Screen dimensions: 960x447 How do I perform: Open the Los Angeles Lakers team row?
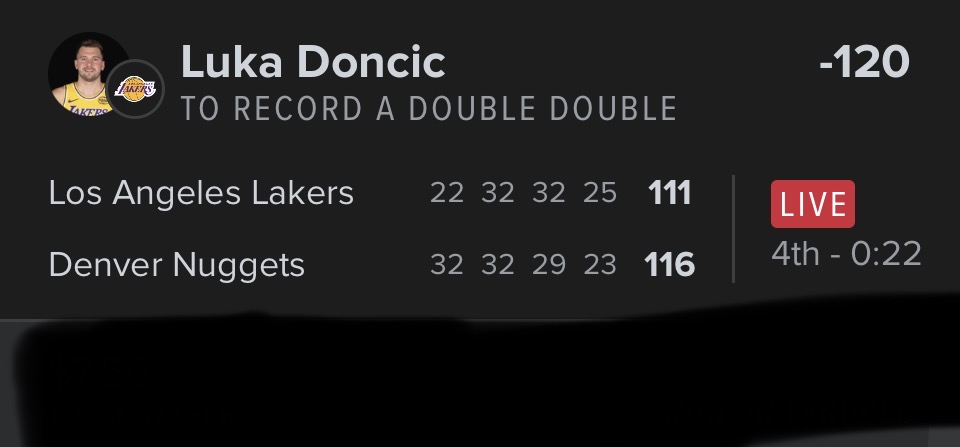point(201,192)
